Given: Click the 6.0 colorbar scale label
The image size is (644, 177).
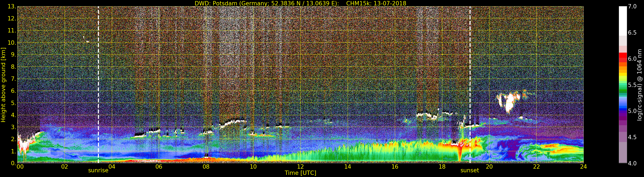Looking at the screenshot, I should point(632,59).
